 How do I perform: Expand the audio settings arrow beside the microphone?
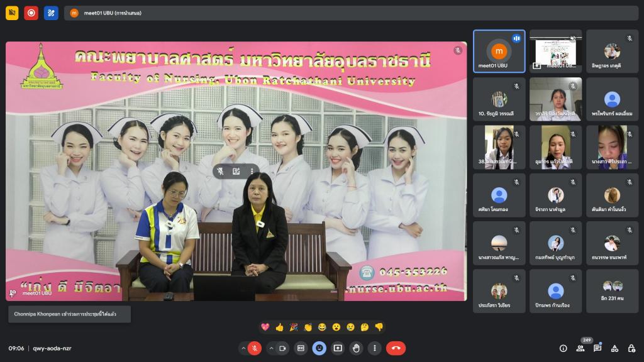pos(243,348)
